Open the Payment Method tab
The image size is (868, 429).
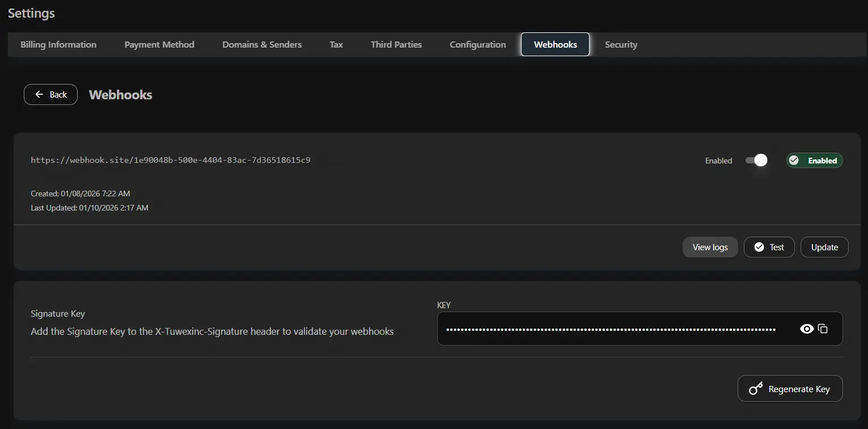click(x=159, y=44)
